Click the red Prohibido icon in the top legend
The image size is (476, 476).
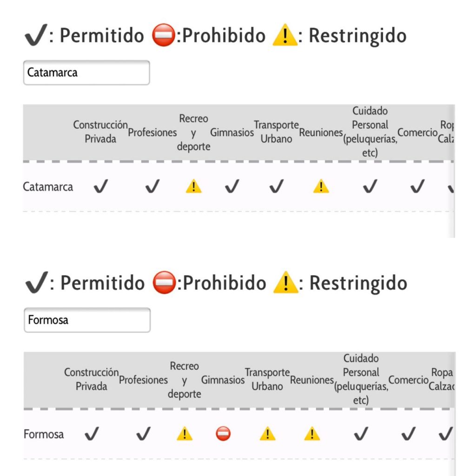(163, 35)
